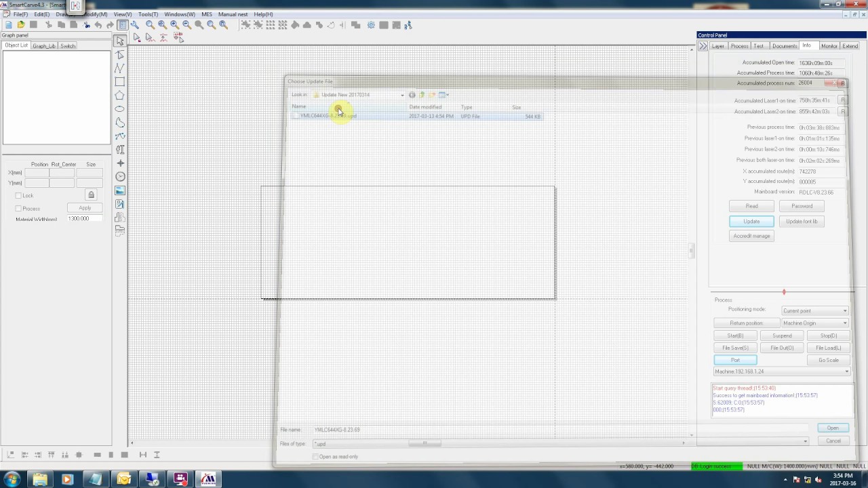Click the import image tool
Screen dimensions: 868x488
[120, 190]
